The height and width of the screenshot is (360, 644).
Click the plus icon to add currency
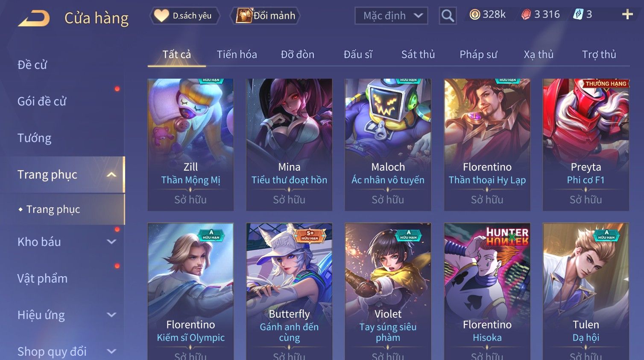click(627, 15)
